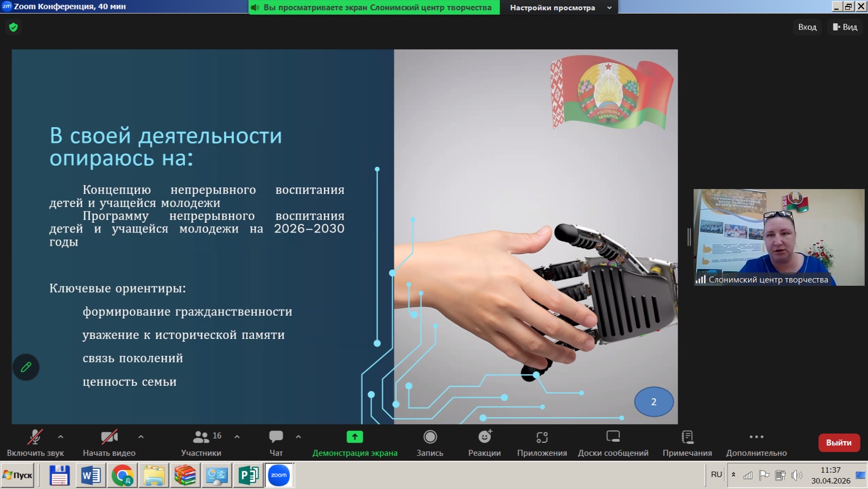The height and width of the screenshot is (489, 868).
Task: Click the green pencil annotation button
Action: 26,367
